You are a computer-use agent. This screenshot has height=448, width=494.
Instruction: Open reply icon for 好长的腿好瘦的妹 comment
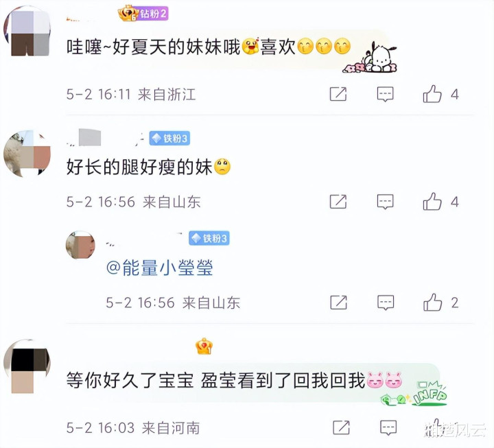(x=386, y=201)
